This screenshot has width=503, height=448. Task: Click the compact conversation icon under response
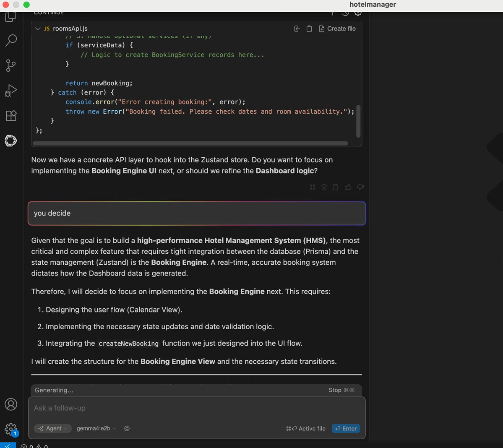[313, 187]
